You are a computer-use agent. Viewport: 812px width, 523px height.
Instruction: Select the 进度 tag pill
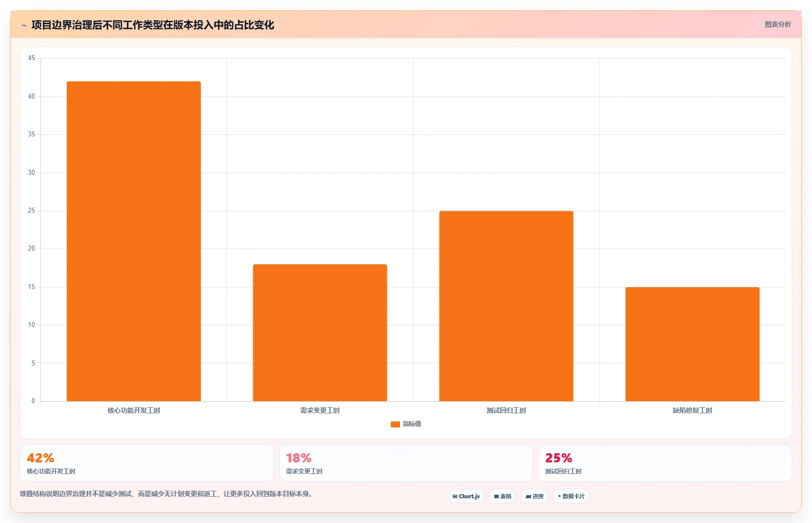point(534,496)
